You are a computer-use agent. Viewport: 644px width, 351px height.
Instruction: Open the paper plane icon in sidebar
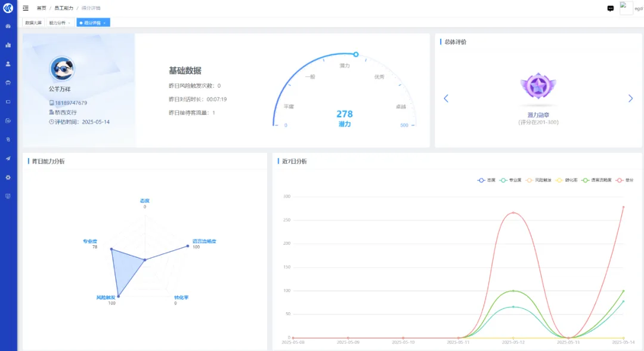[8, 158]
